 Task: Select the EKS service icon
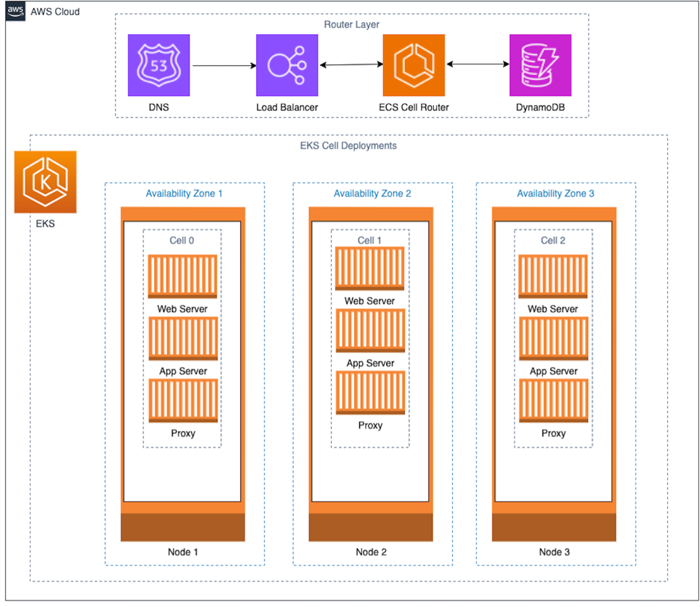[45, 182]
